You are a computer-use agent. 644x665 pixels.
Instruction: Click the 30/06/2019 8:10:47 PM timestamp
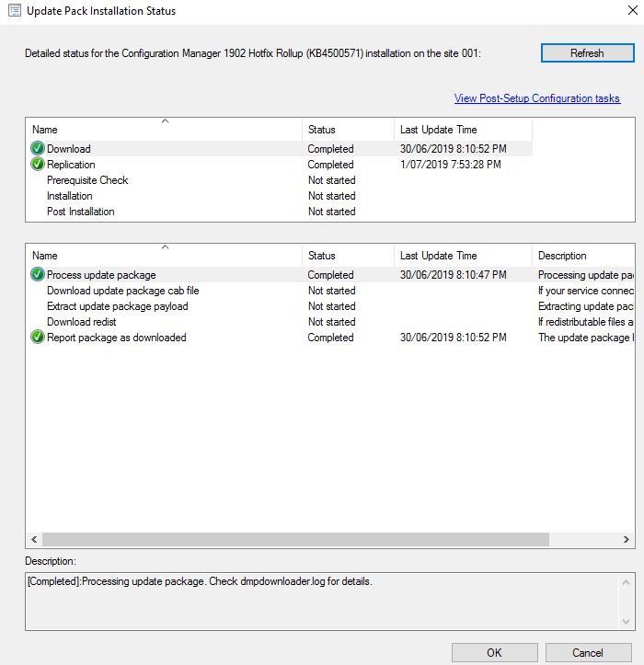(453, 274)
